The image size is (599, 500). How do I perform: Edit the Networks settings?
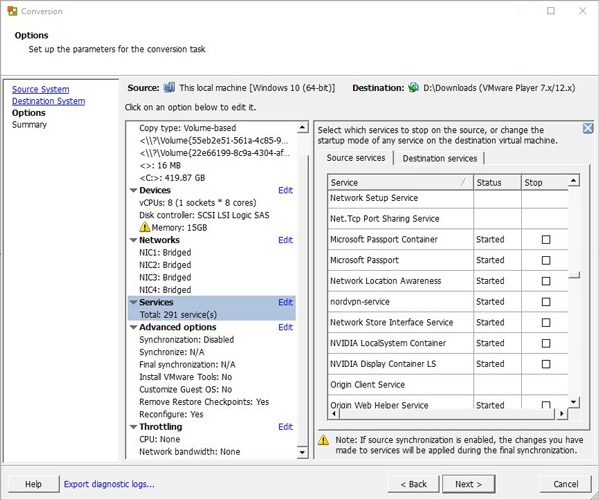[x=285, y=240]
